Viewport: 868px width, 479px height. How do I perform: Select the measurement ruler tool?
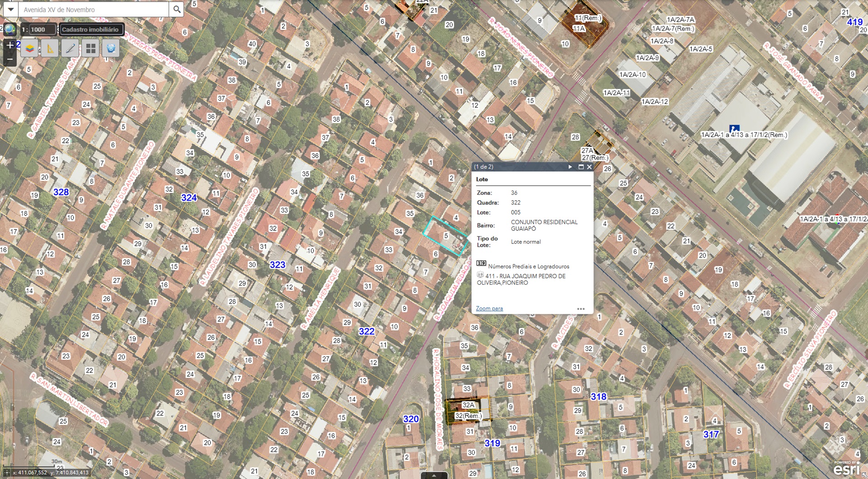coord(50,48)
